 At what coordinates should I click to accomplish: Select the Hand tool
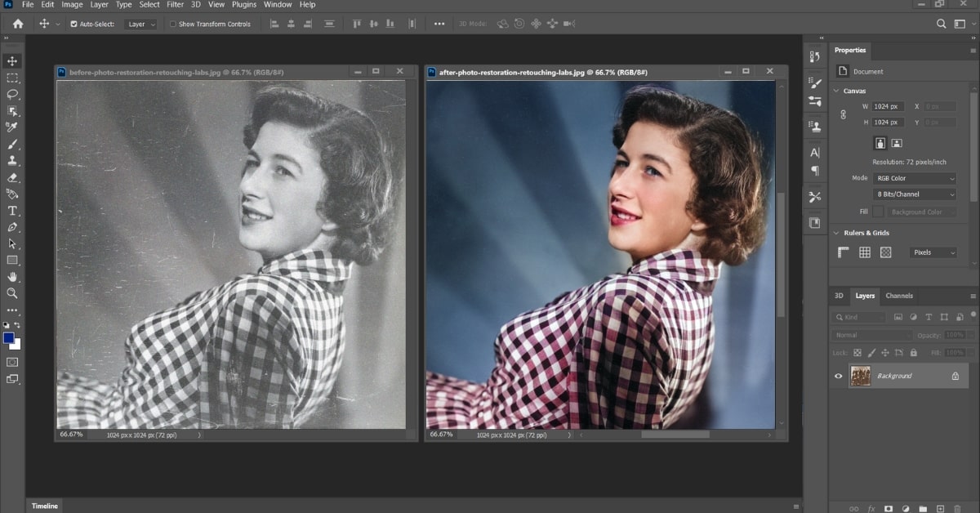(12, 277)
